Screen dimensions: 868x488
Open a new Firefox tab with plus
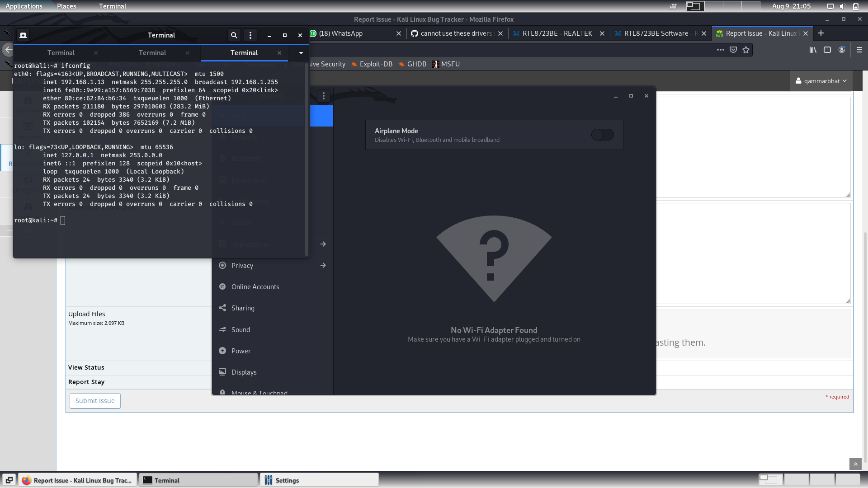pos(821,33)
